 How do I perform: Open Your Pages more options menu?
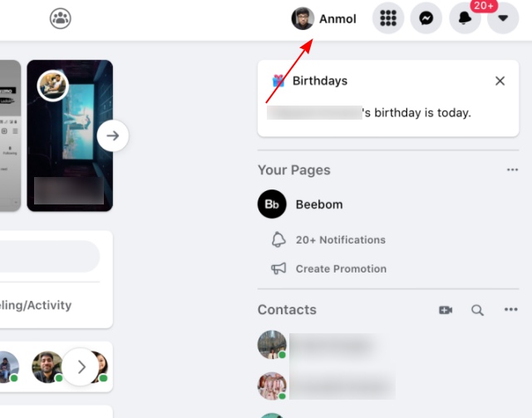512,170
